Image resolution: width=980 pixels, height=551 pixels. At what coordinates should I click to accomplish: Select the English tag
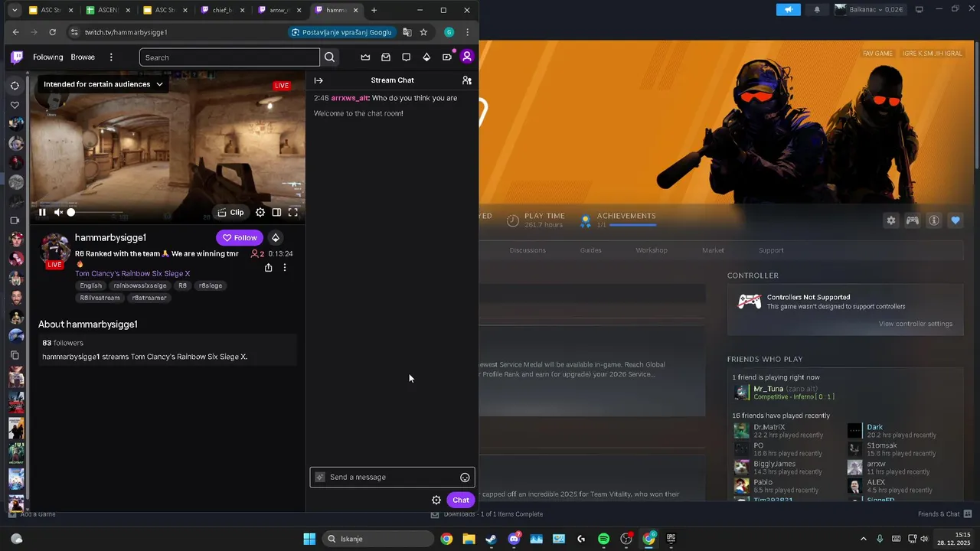(91, 285)
